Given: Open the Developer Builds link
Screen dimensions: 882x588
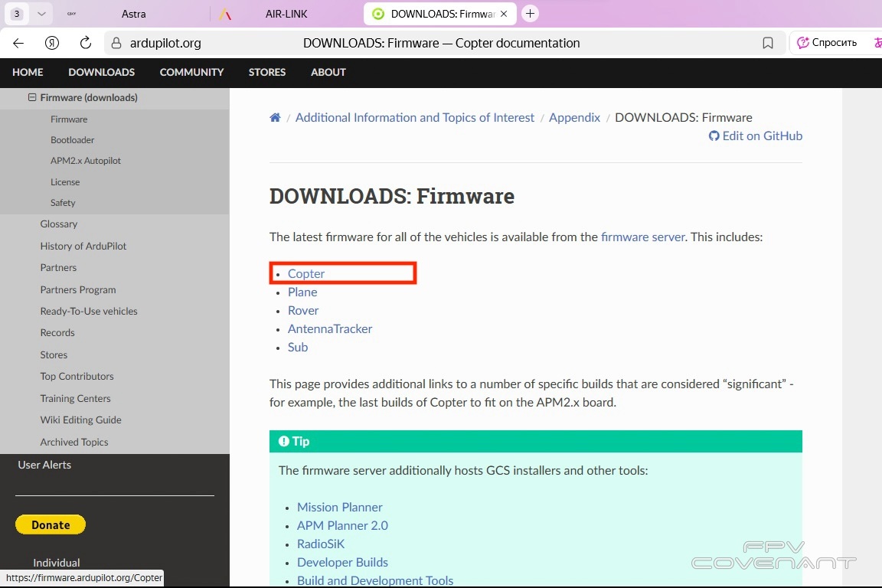Looking at the screenshot, I should [342, 562].
